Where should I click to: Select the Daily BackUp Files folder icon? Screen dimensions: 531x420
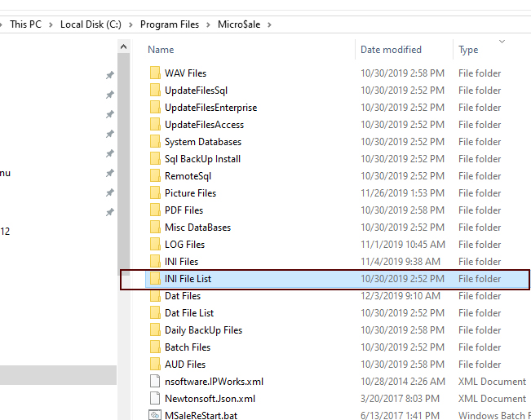pyautogui.click(x=155, y=330)
